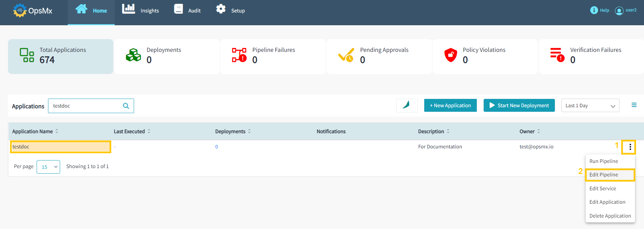This screenshot has height=229, width=644.
Task: Click the green leaf icon button
Action: (407, 105)
